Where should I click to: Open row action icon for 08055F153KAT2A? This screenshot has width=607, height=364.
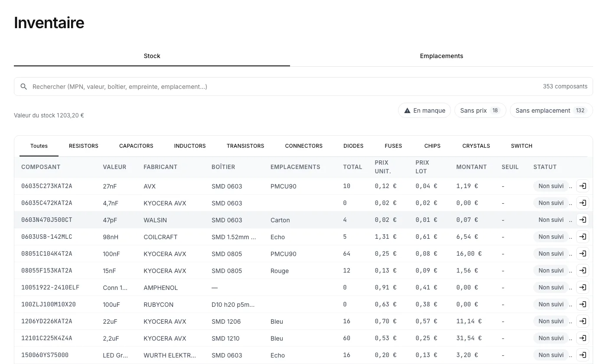583,270
